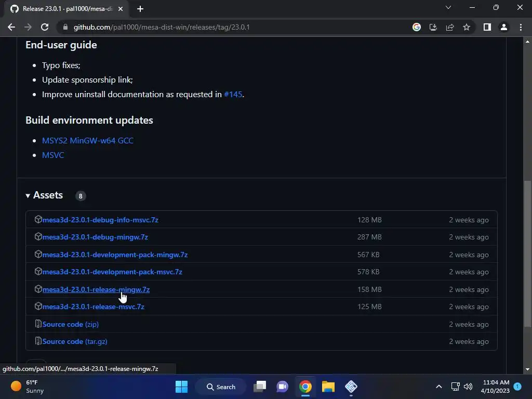Screen dimensions: 532x399
Task: Open File Explorer from taskbar
Action: [328, 387]
